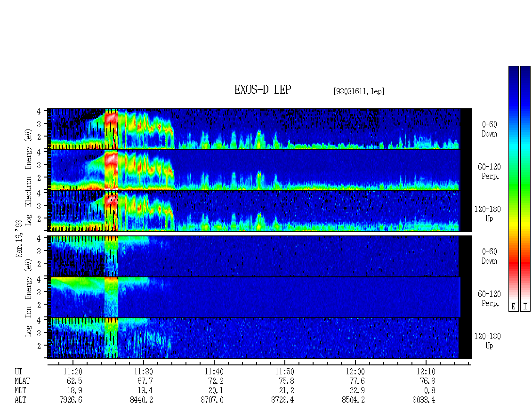
Task: Click the EXOS-D LEP plot title
Action: [263, 89]
